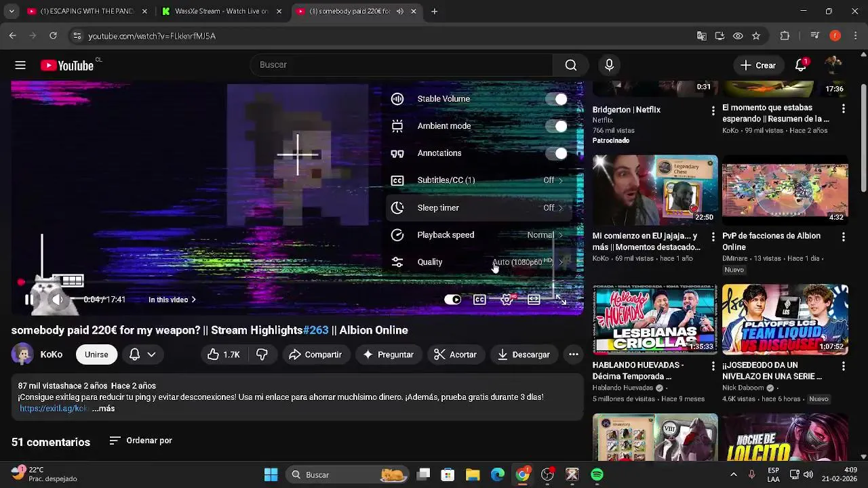Toggle the autoplay switch in the player

[452, 300]
